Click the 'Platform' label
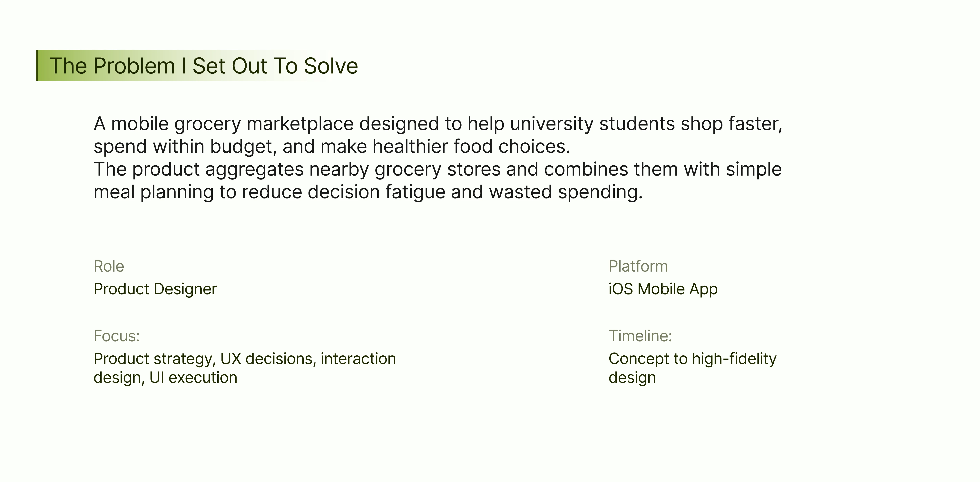This screenshot has width=980, height=482. click(x=638, y=266)
